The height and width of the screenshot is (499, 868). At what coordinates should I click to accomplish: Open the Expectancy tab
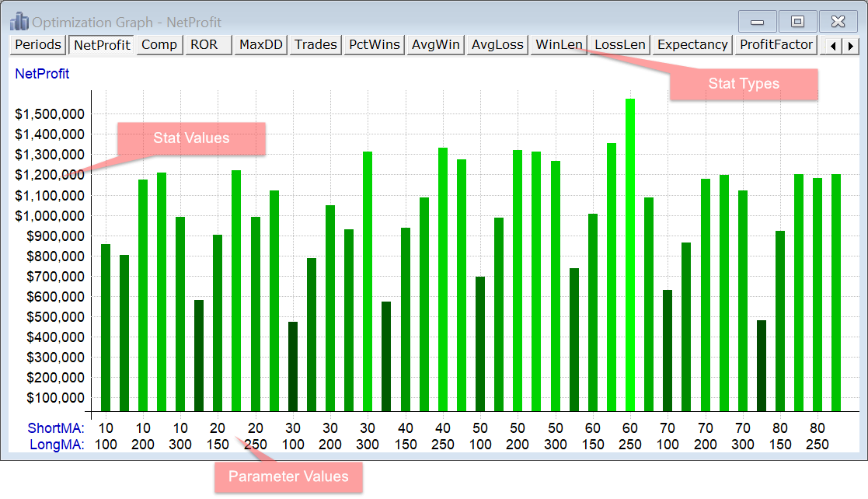[x=692, y=45]
